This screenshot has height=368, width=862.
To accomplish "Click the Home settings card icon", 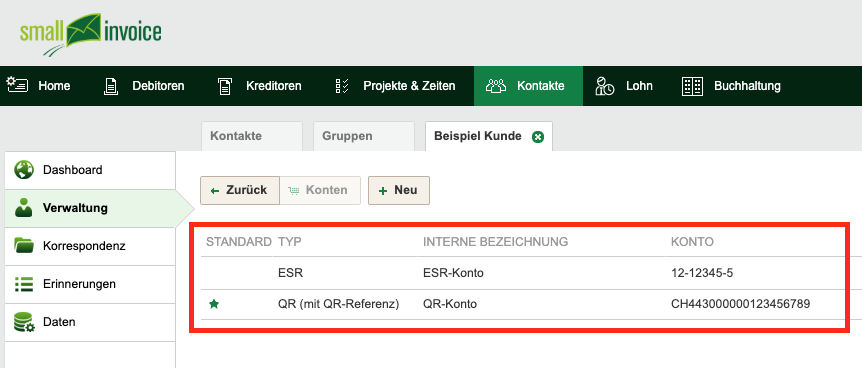I will tap(17, 85).
